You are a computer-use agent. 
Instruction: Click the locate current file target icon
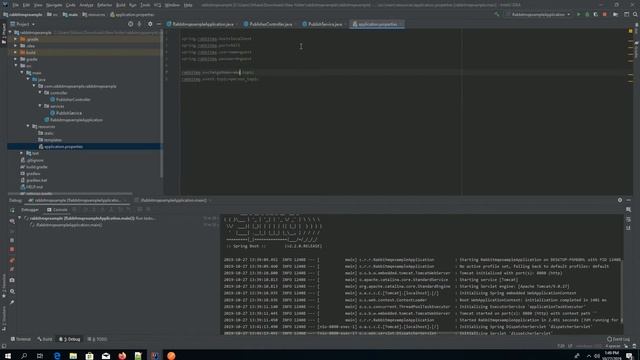pyautogui.click(x=131, y=24)
